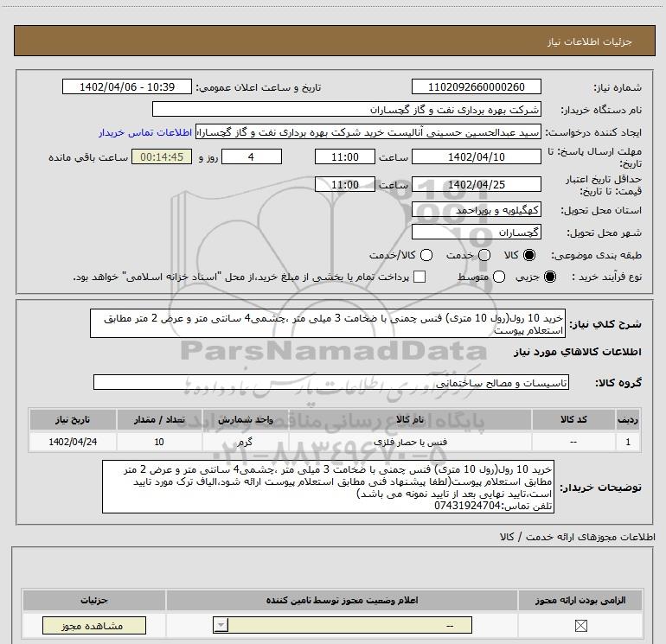
Task: Click the remaining days field showing 4
Action: pyautogui.click(x=252, y=156)
